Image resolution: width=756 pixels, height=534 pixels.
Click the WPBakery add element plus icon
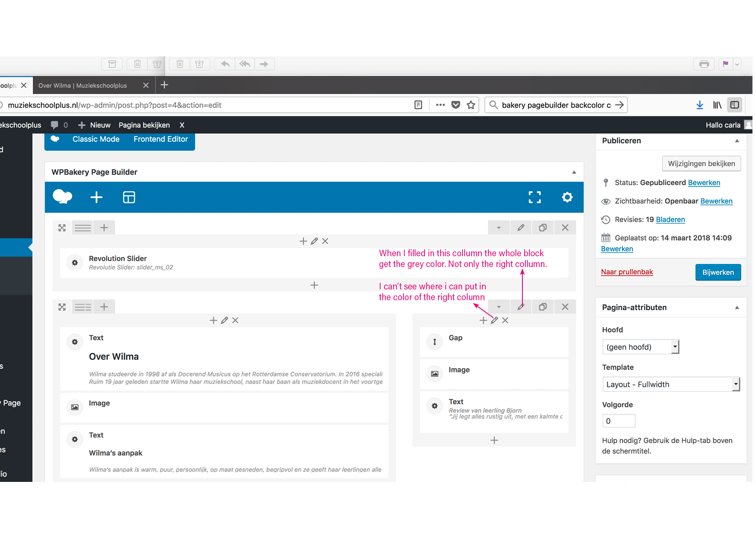point(96,197)
